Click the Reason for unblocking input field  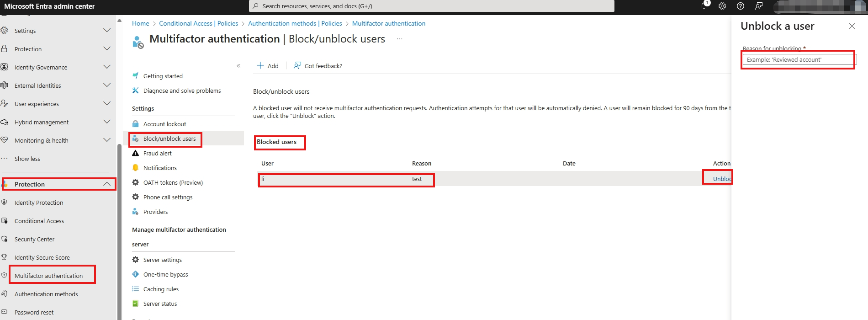(x=799, y=59)
